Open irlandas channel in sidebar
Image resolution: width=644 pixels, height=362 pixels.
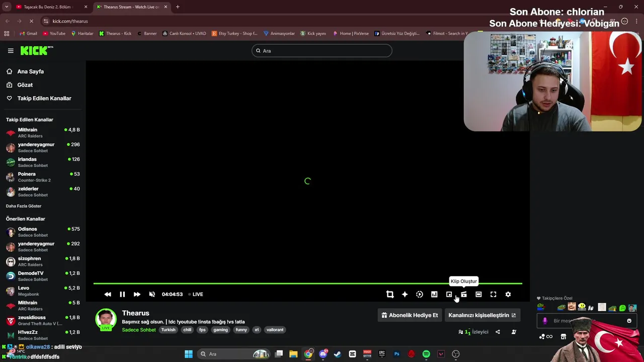coord(43,162)
